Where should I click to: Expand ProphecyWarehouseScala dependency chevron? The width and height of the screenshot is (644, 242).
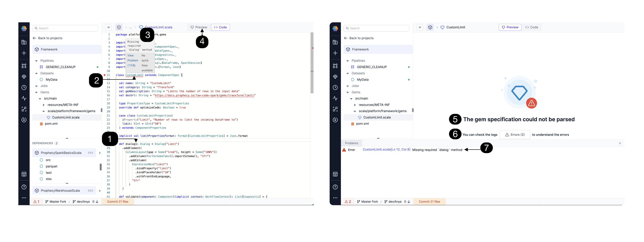(100, 191)
